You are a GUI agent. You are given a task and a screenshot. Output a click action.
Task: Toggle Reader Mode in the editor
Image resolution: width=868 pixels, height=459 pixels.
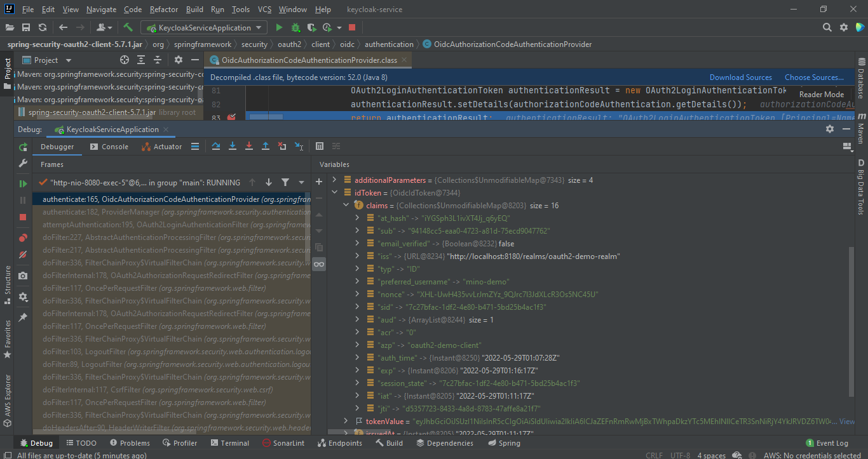click(822, 94)
